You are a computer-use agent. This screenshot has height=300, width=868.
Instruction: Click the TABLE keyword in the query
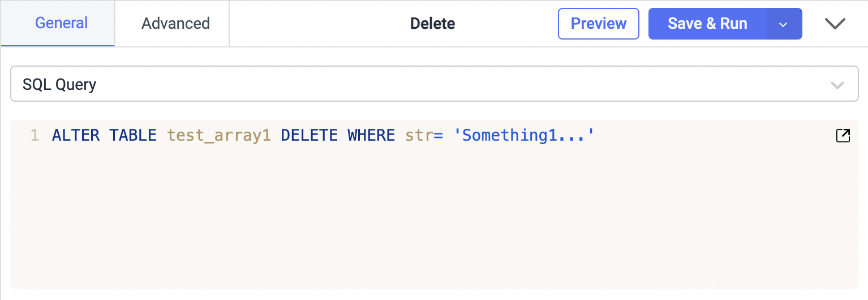[x=133, y=136]
